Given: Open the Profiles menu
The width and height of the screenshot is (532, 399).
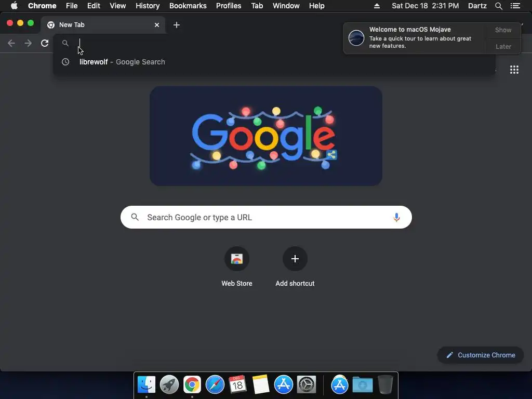Looking at the screenshot, I should click(229, 6).
